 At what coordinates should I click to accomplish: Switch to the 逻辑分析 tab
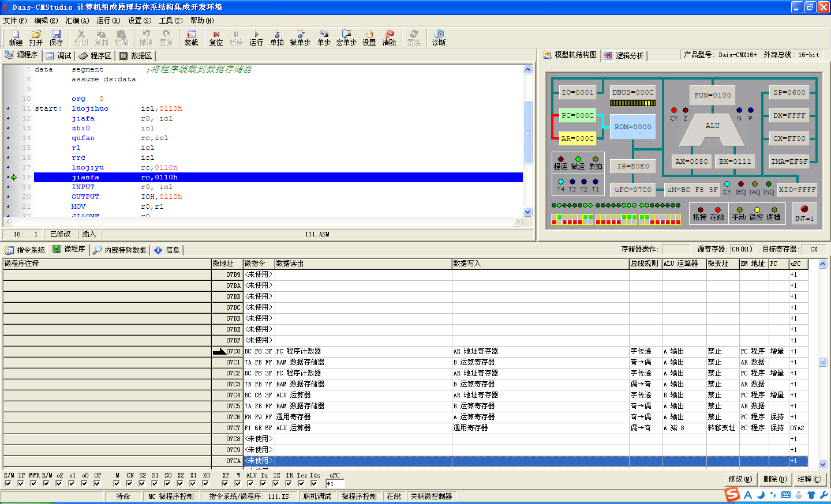click(x=624, y=55)
